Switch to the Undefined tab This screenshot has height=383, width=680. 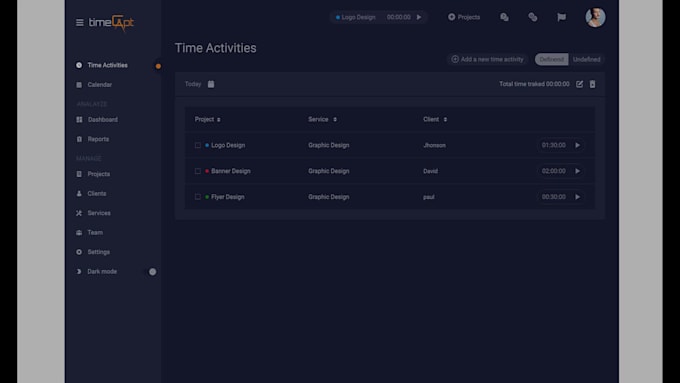586,59
